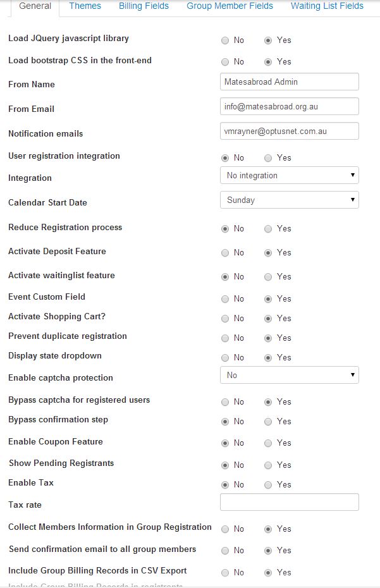The width and height of the screenshot is (380, 588).
Task: Set Enable Tax to Yes
Action: click(269, 485)
